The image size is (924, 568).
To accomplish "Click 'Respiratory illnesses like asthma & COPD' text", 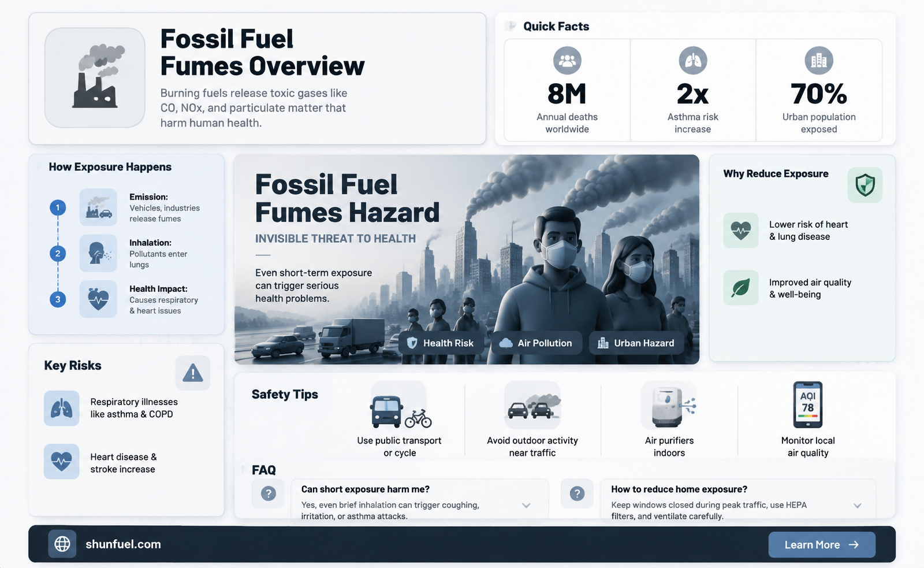I will (134, 408).
